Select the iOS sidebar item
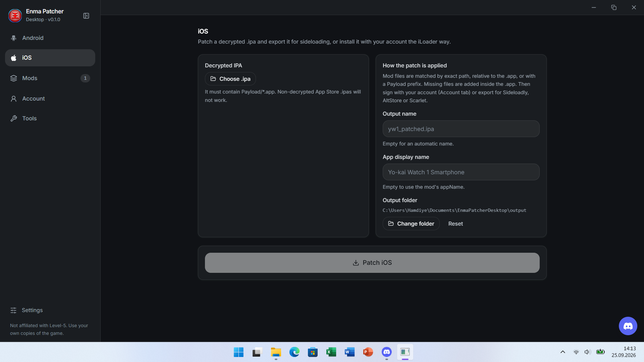 click(50, 58)
